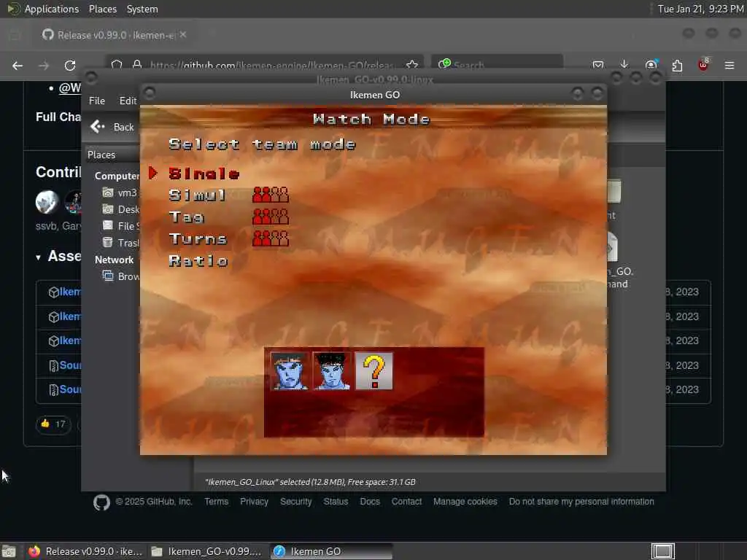Open GitHub Security footer link
The image size is (747, 560).
pos(296,502)
